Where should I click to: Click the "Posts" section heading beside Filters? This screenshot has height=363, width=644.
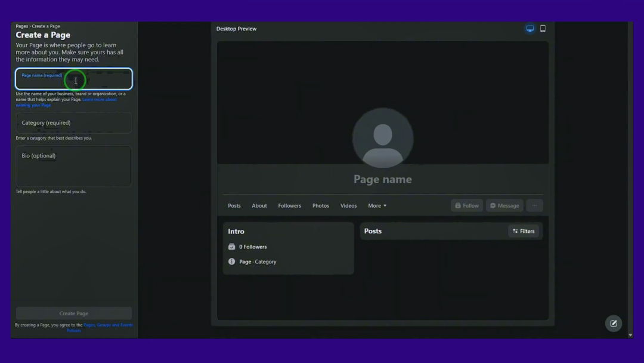tap(373, 231)
